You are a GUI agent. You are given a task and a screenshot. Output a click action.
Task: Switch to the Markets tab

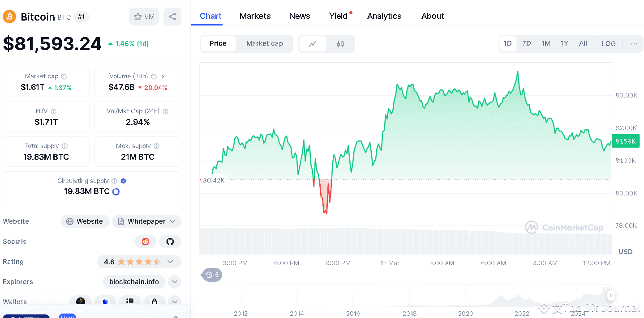(x=255, y=16)
